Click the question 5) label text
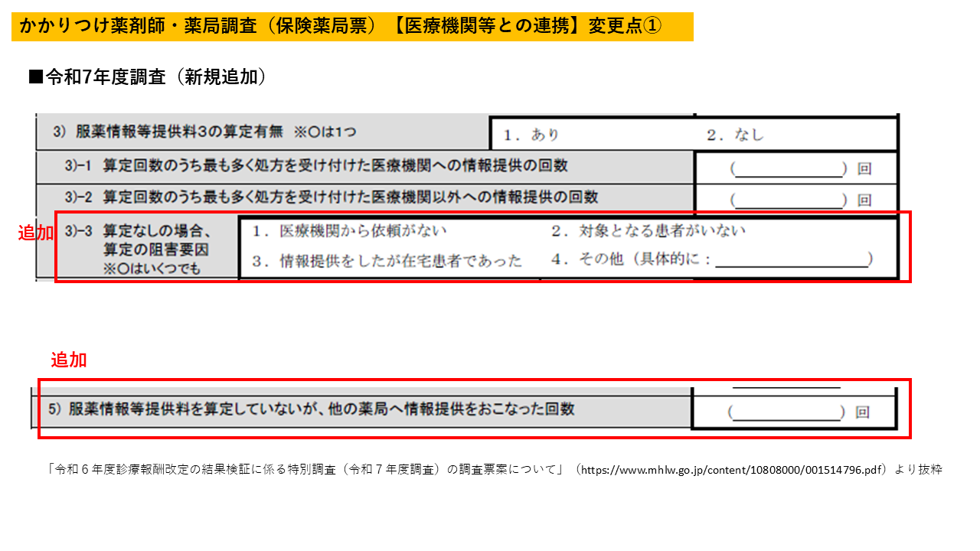Image resolution: width=980 pixels, height=551 pixels. click(311, 409)
